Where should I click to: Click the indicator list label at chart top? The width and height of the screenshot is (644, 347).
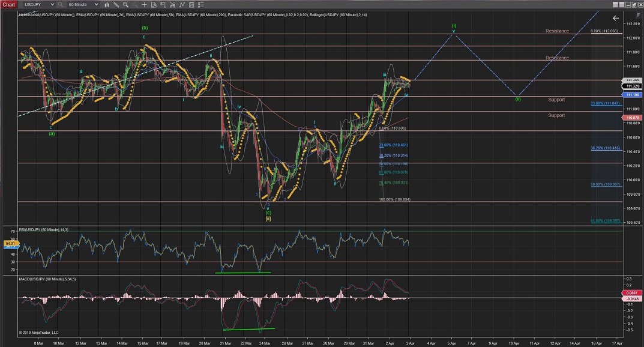(193, 15)
